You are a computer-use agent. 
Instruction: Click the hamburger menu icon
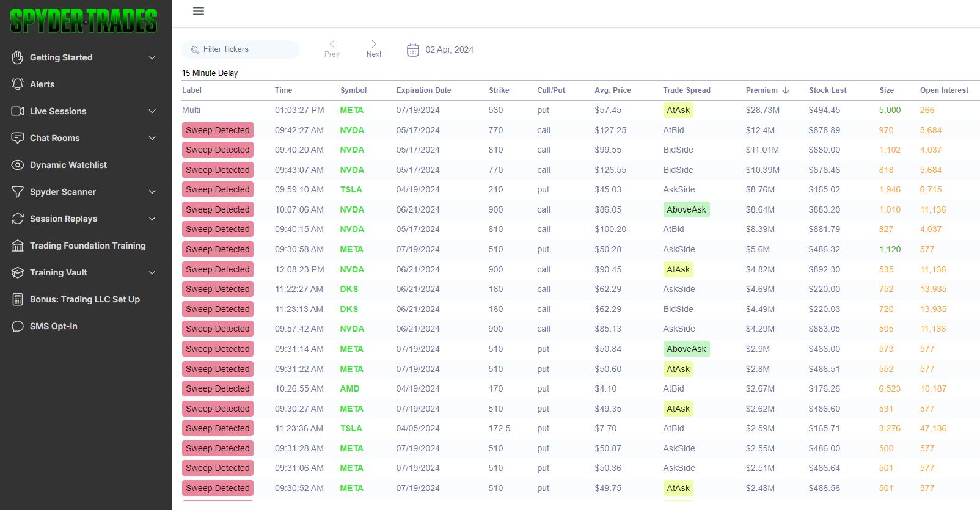point(199,11)
